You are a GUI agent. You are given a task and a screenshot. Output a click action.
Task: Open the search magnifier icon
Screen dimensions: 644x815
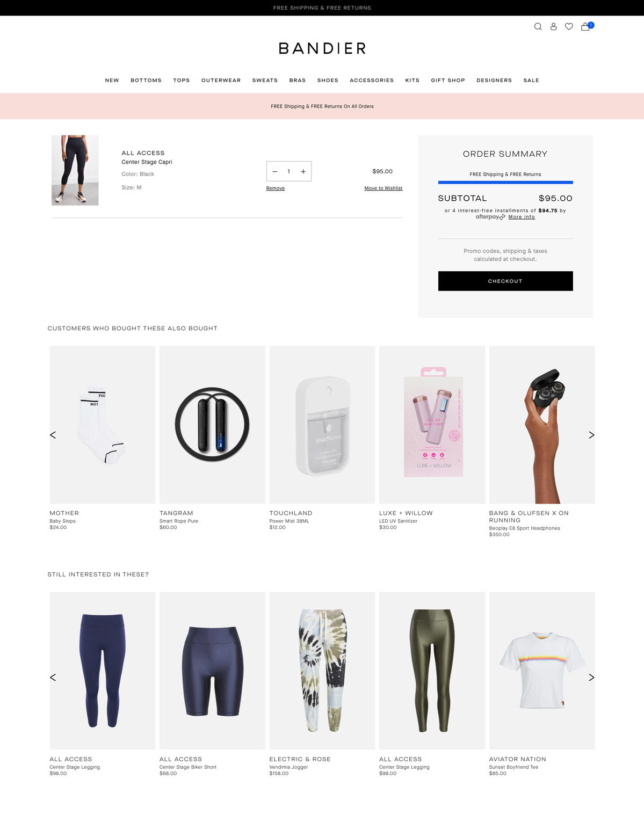pos(538,27)
